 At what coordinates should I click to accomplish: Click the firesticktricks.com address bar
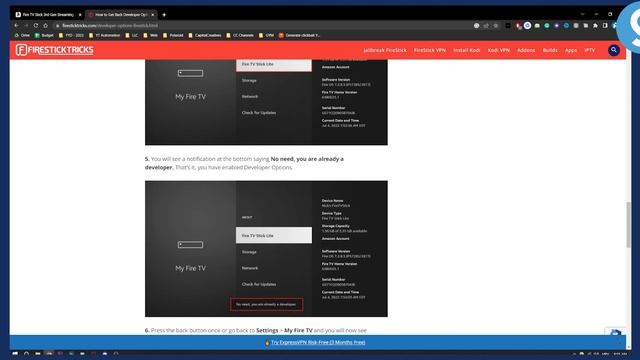click(x=261, y=25)
